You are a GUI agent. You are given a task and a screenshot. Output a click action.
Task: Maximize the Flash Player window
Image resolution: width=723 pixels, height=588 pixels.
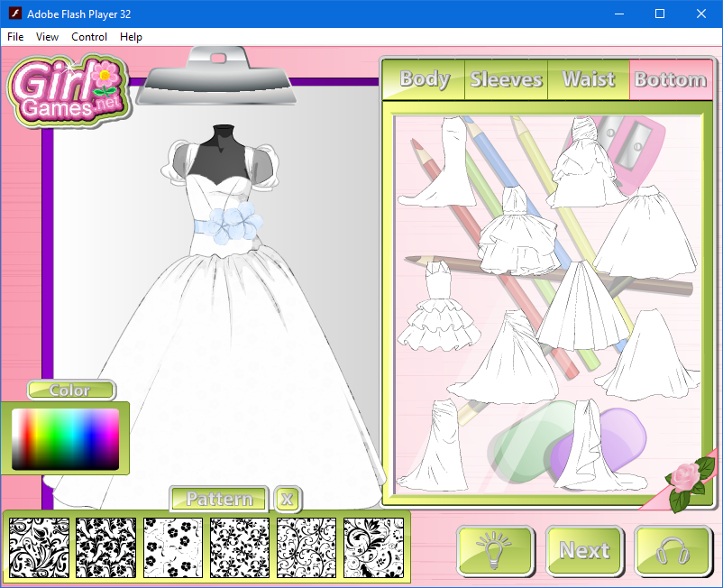660,14
